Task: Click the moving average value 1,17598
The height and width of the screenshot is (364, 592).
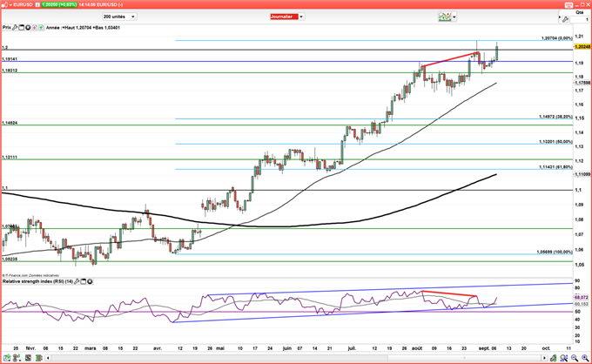Action: [582, 83]
